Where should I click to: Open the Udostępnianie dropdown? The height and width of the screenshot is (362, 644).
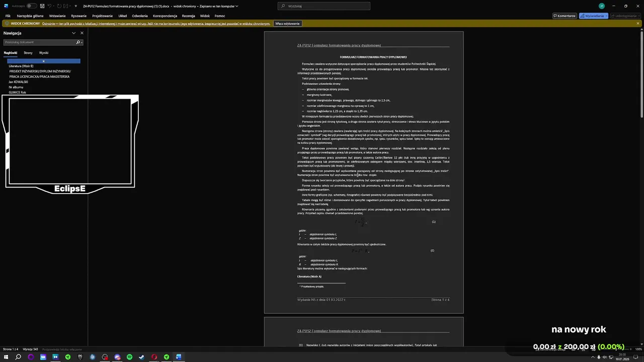pyautogui.click(x=624, y=16)
